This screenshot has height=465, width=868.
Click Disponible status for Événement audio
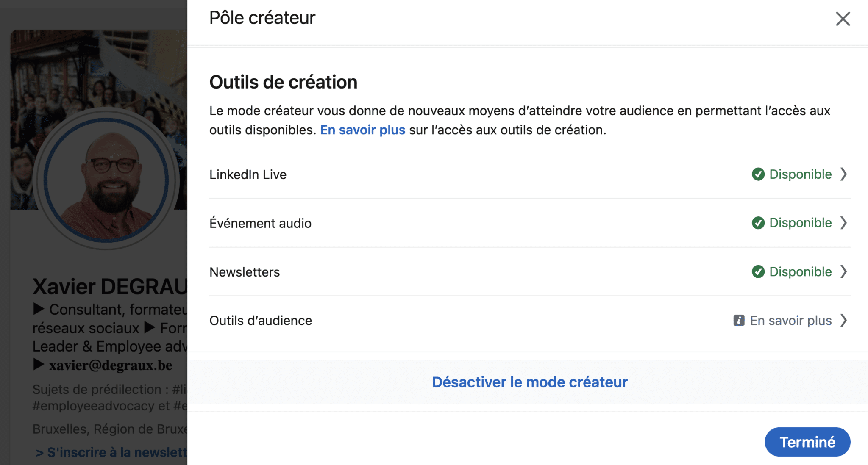click(800, 223)
